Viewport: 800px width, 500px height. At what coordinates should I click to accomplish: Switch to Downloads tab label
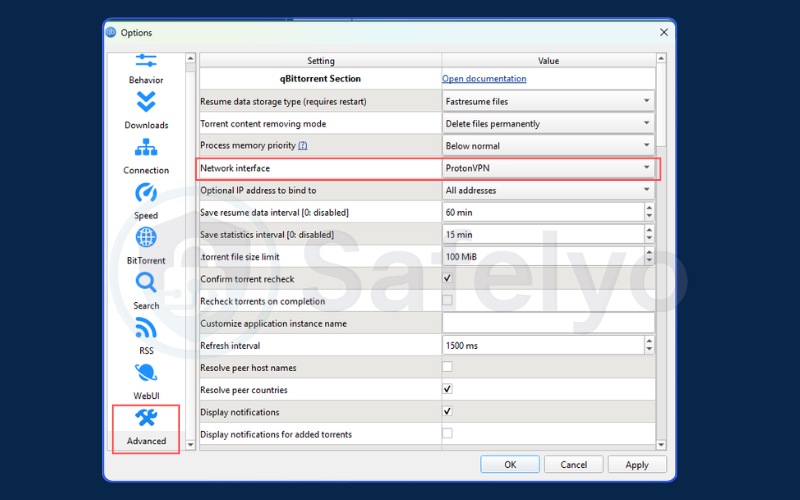click(x=146, y=125)
